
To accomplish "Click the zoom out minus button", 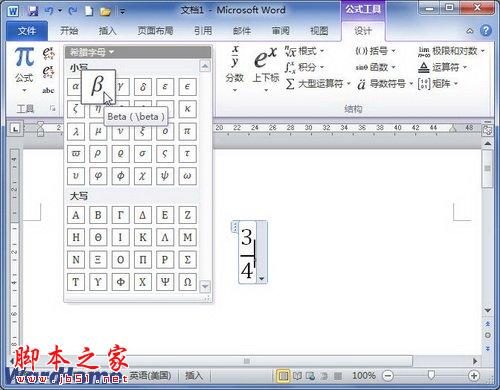I will click(x=388, y=376).
